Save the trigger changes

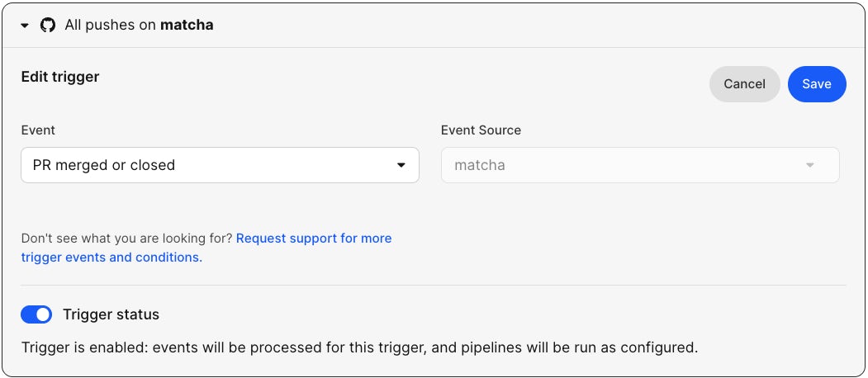[816, 84]
